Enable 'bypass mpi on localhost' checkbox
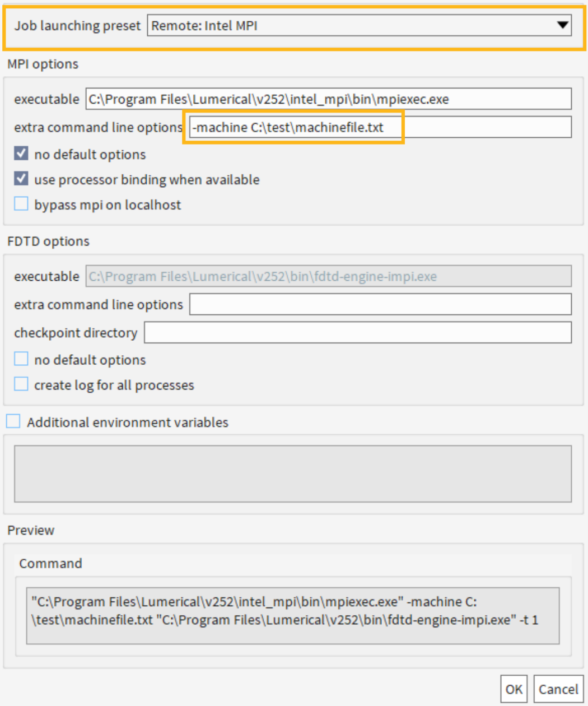The image size is (588, 706). coord(21,204)
